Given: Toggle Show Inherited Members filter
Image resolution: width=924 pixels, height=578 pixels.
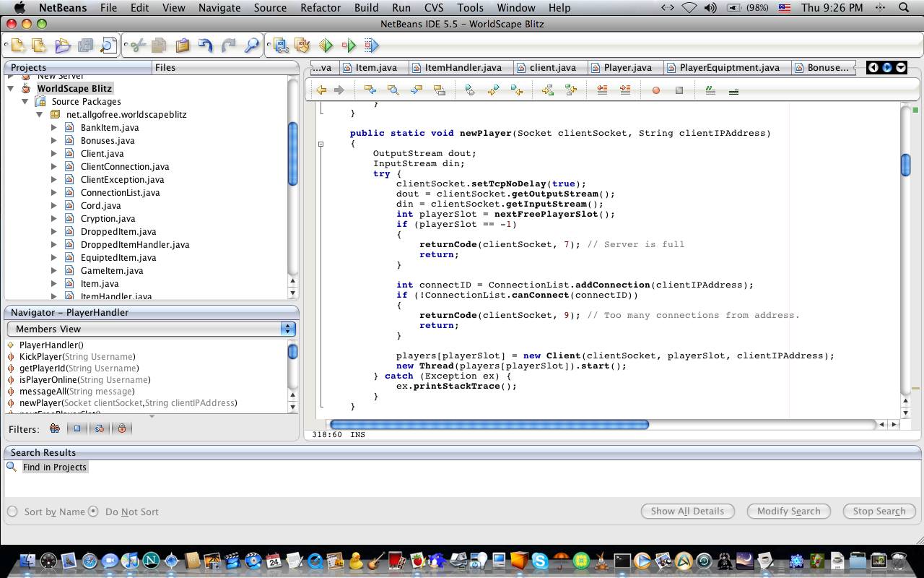Looking at the screenshot, I should (54, 428).
